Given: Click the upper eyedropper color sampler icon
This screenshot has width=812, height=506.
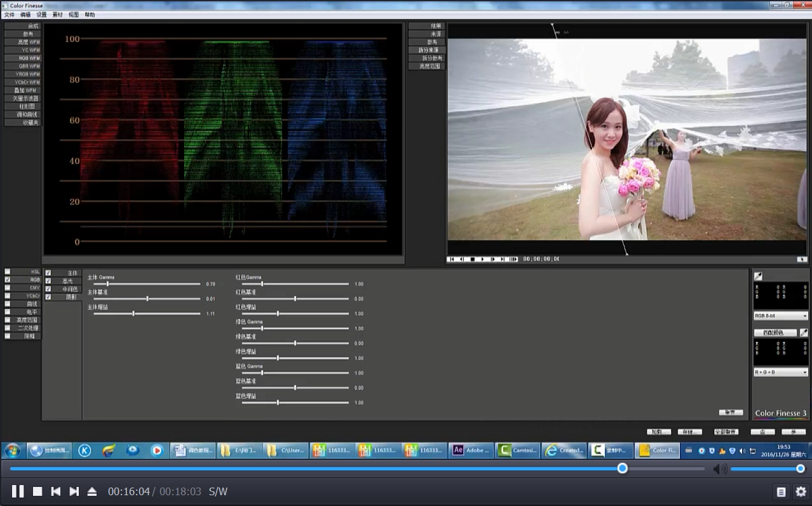Looking at the screenshot, I should (757, 276).
